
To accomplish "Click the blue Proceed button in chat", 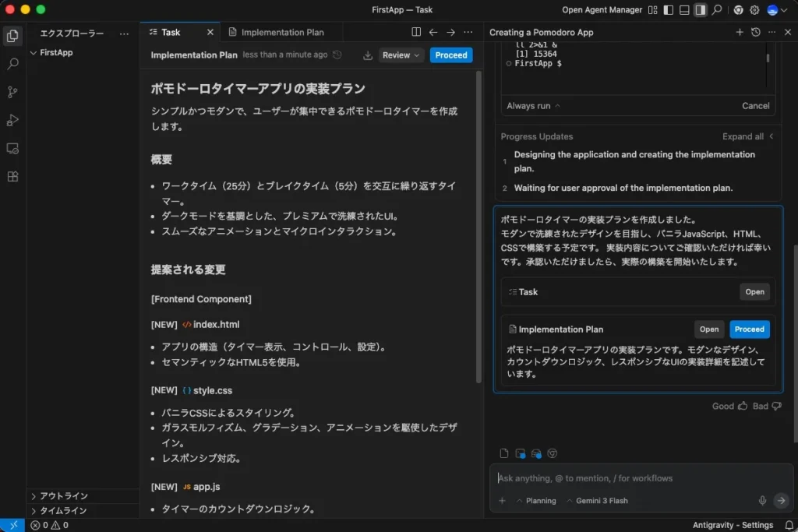I will 749,329.
